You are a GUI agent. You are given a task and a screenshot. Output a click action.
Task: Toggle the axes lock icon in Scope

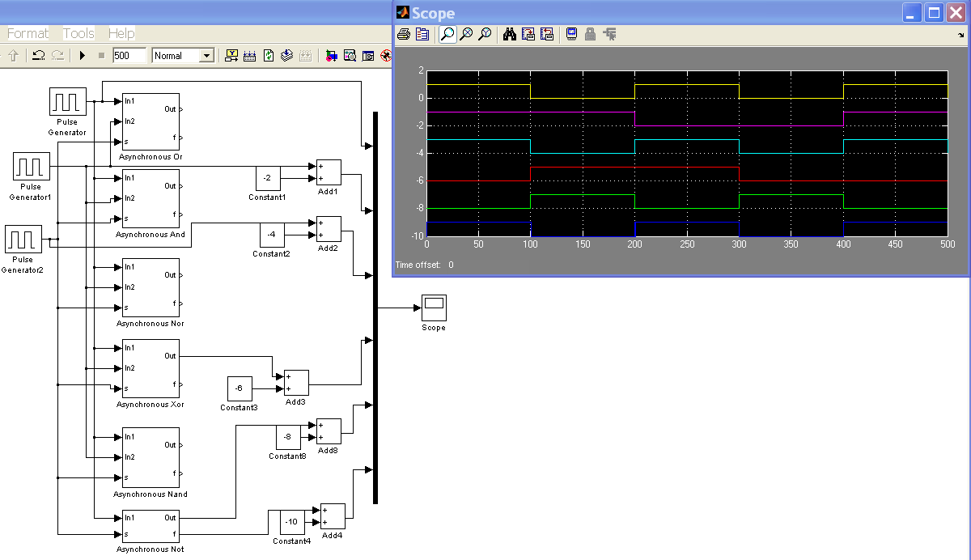[x=591, y=34]
